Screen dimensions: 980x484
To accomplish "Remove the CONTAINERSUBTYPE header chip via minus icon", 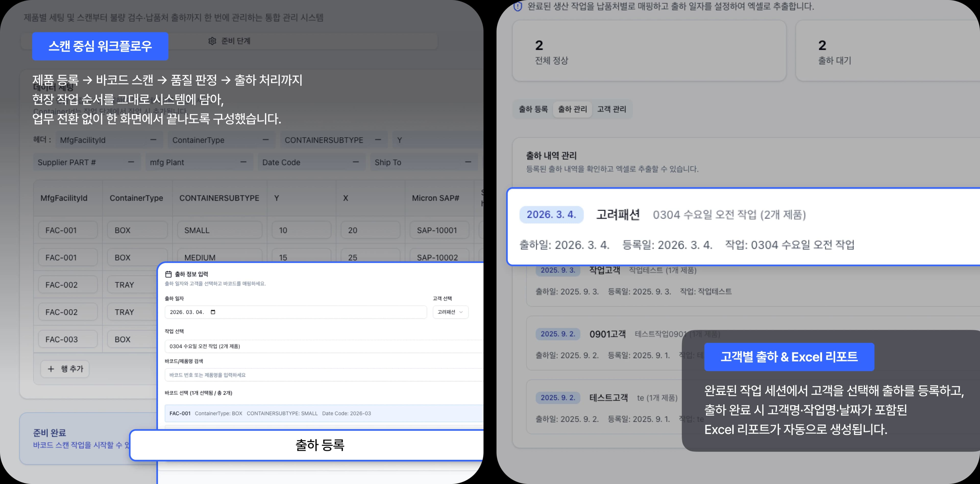I will coord(378,140).
